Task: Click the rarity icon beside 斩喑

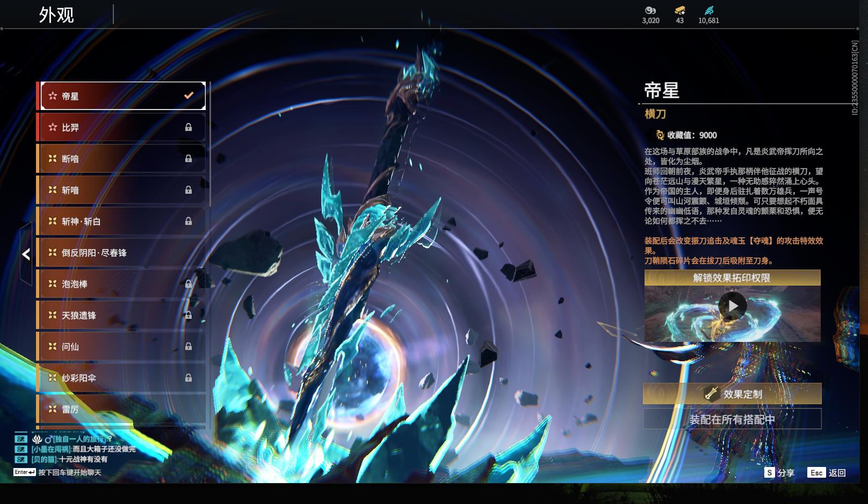Action: [x=53, y=190]
